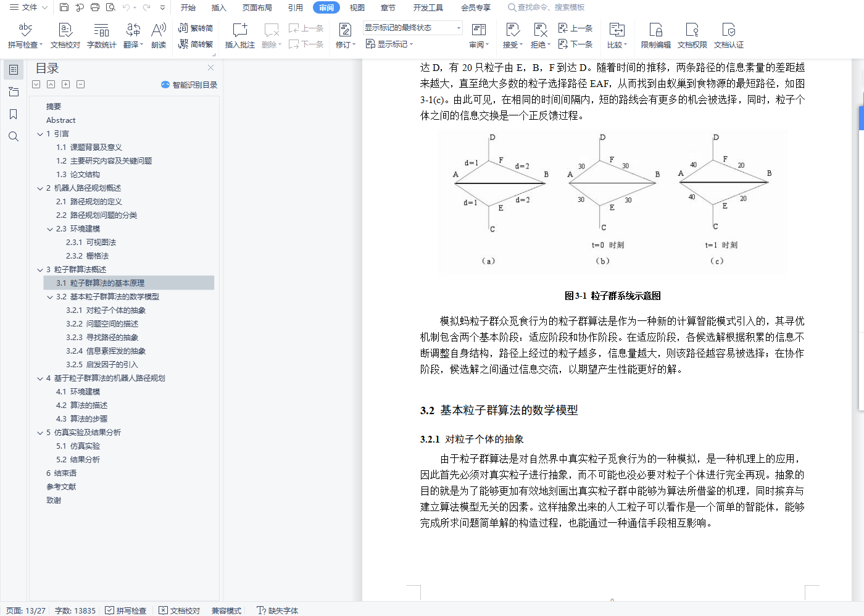The width and height of the screenshot is (864, 616).
Task: Collapse '2 机器人路径规划概述' section
Action: tap(40, 188)
